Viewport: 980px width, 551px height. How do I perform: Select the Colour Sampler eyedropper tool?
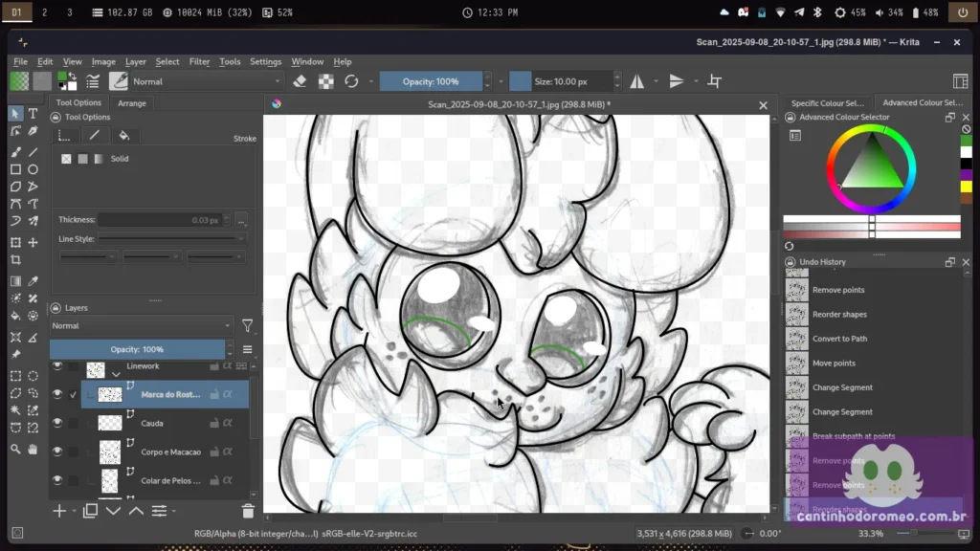click(33, 281)
